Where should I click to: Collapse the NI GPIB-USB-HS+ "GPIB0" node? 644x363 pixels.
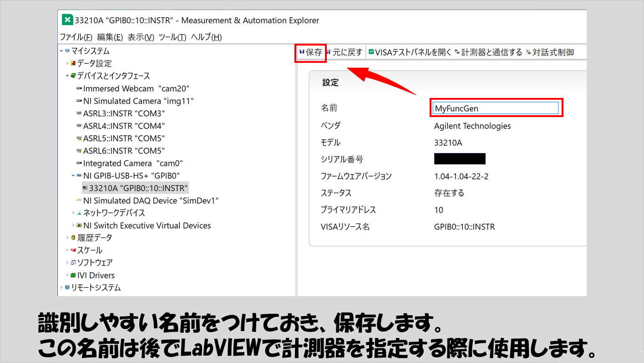[x=73, y=176]
